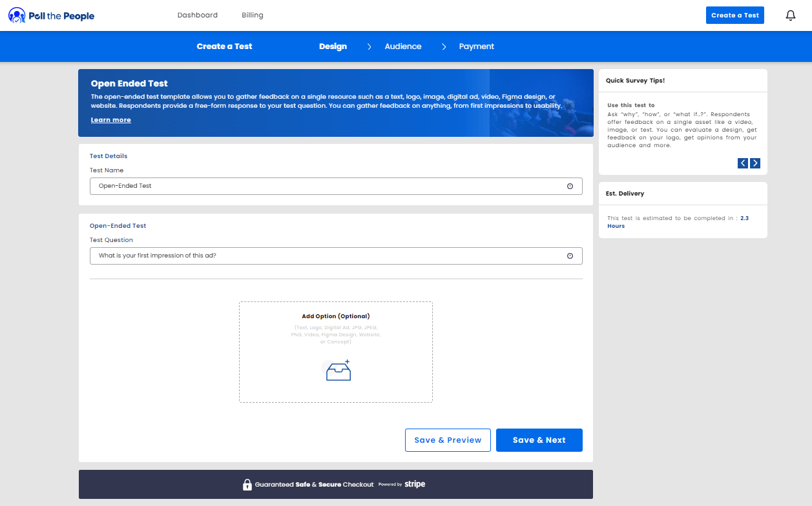Viewport: 812px width, 506px height.
Task: Go to the Payment step
Action: click(x=476, y=46)
